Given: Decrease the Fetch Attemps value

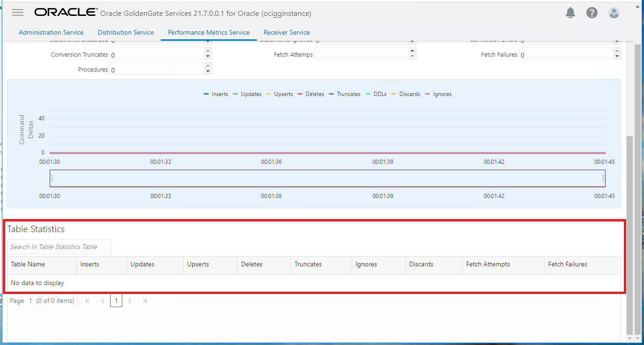Looking at the screenshot, I should 412,57.
